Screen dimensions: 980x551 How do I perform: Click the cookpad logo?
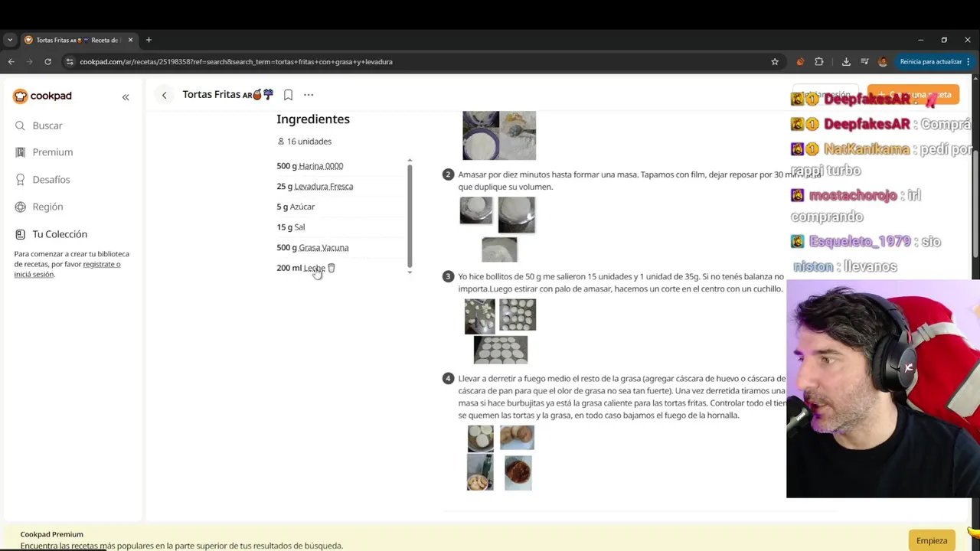click(42, 96)
